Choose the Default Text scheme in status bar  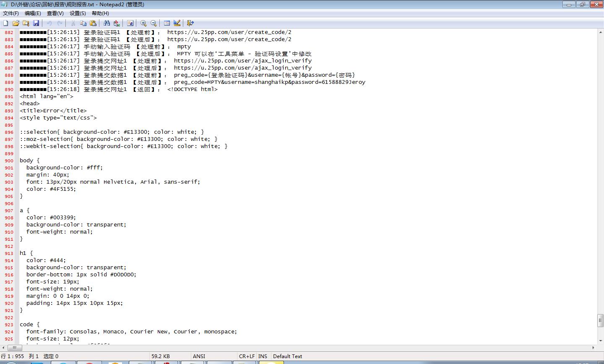(x=287, y=356)
